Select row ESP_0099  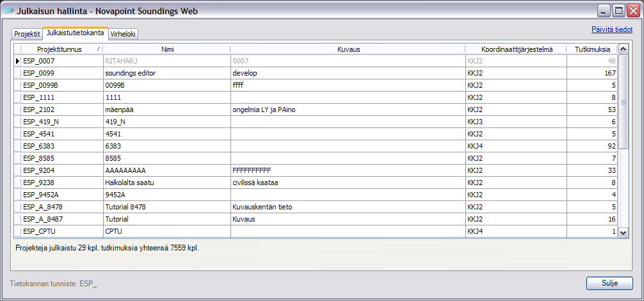pos(316,73)
